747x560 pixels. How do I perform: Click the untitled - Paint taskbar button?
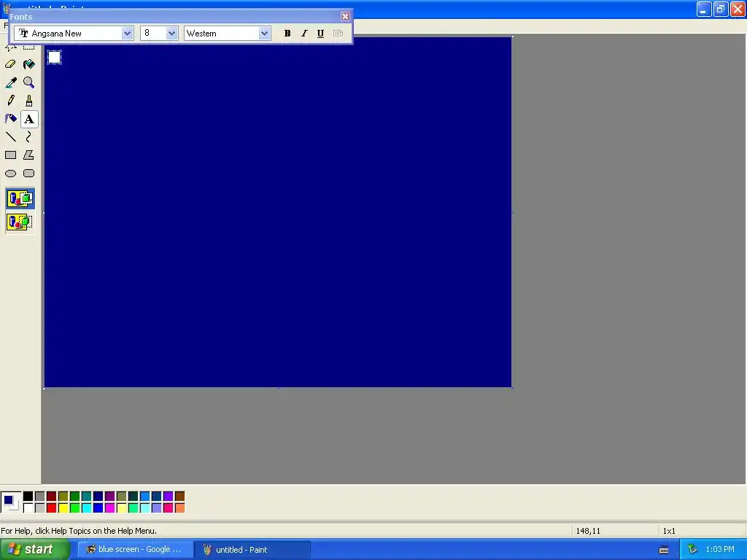(252, 550)
